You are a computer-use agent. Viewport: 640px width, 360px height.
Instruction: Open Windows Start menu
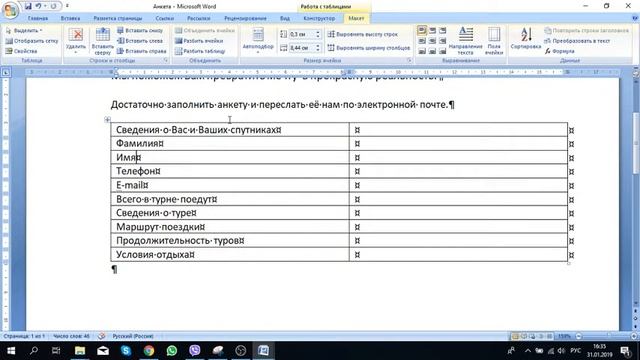click(x=11, y=350)
